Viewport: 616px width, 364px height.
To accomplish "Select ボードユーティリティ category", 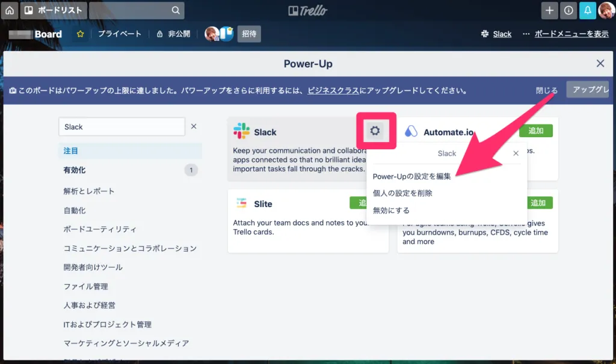I will pyautogui.click(x=100, y=229).
